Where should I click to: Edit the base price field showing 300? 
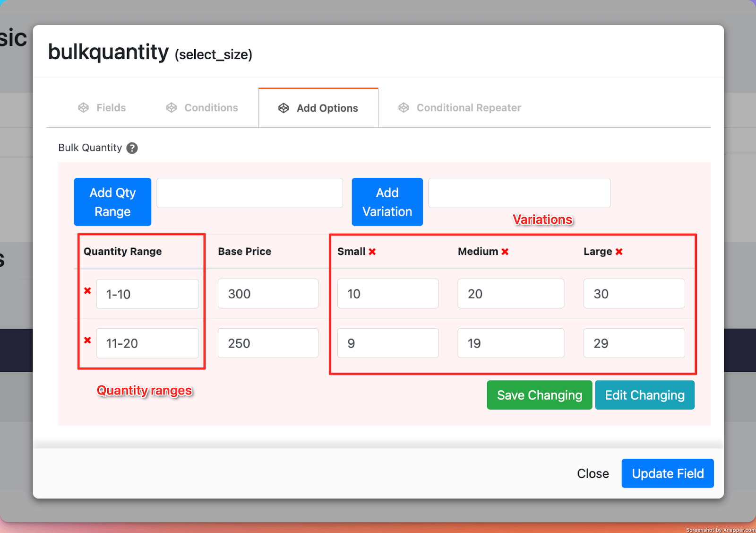268,294
